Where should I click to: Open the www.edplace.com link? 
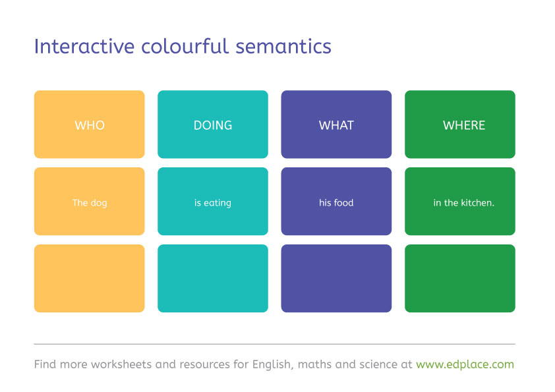pos(465,364)
